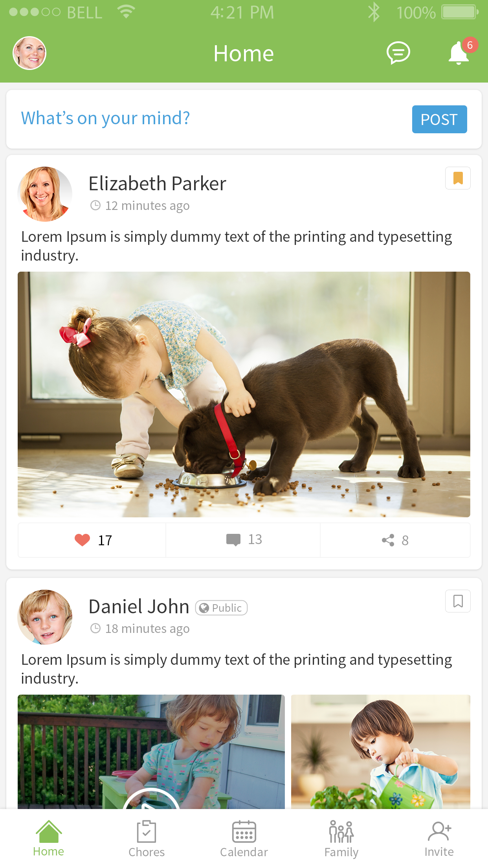Screen dimensions: 488x868
Task: Focus the "What's on your mind?" field
Action: (212, 118)
